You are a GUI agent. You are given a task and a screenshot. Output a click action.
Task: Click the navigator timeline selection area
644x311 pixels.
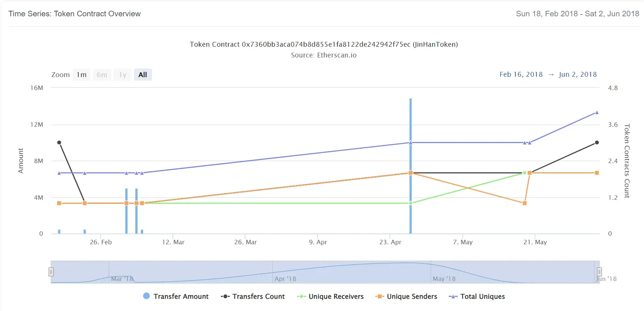pyautogui.click(x=325, y=272)
